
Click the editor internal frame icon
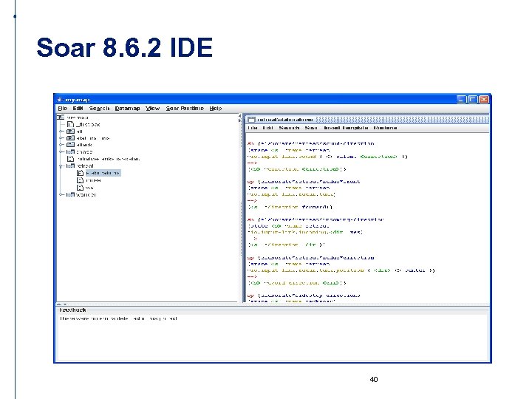click(251, 120)
